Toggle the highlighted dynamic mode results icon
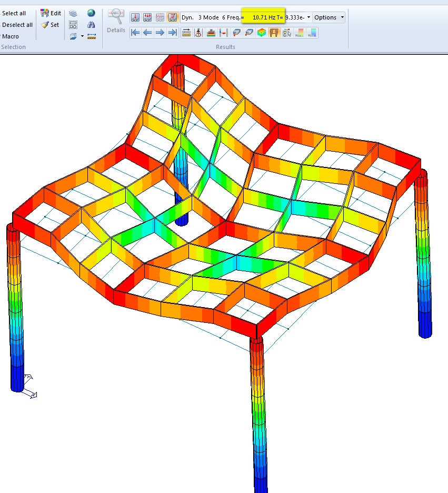 [173, 17]
